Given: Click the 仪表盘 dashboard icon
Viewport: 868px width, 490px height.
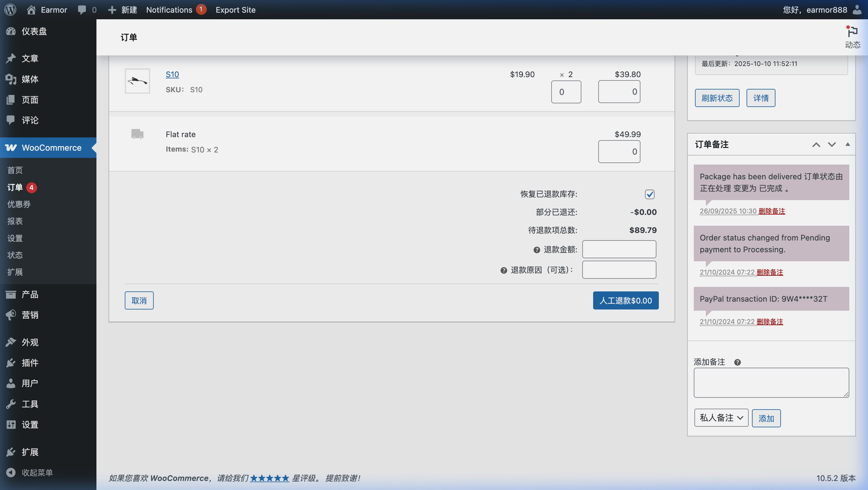Looking at the screenshot, I should [11, 31].
